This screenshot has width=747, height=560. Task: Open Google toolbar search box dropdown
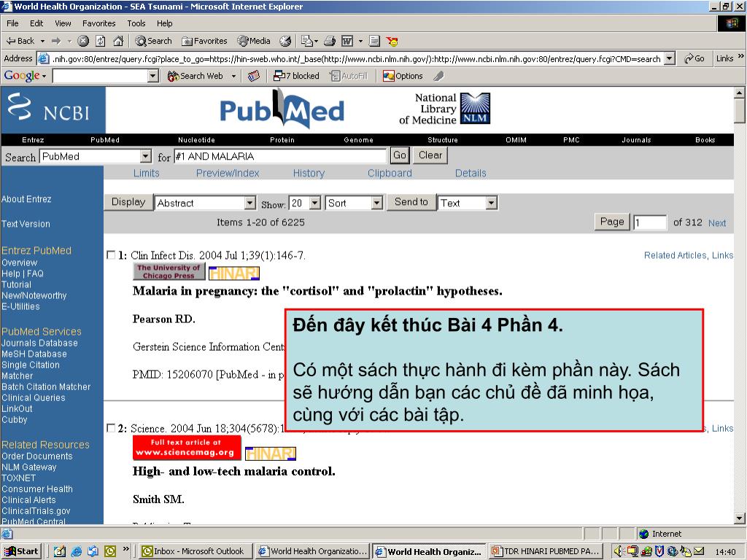pyautogui.click(x=153, y=76)
